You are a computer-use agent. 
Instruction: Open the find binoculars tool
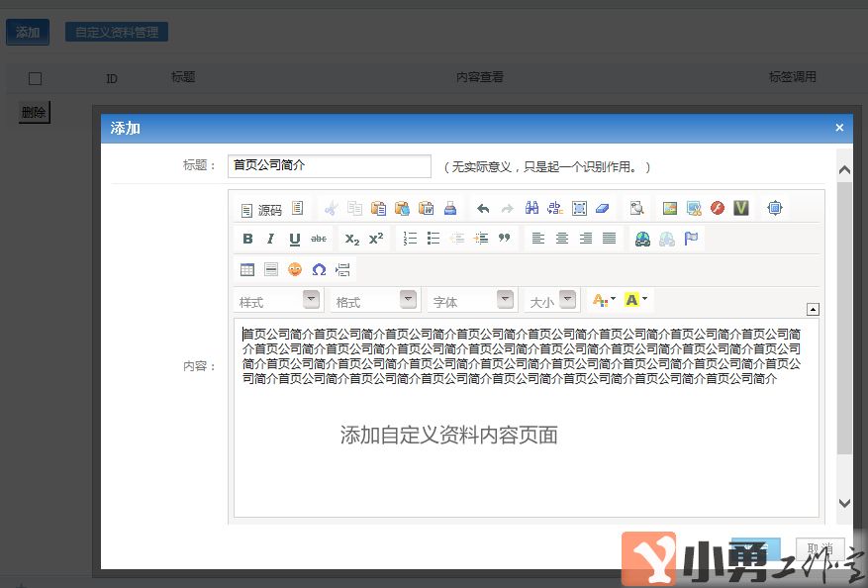(531, 209)
